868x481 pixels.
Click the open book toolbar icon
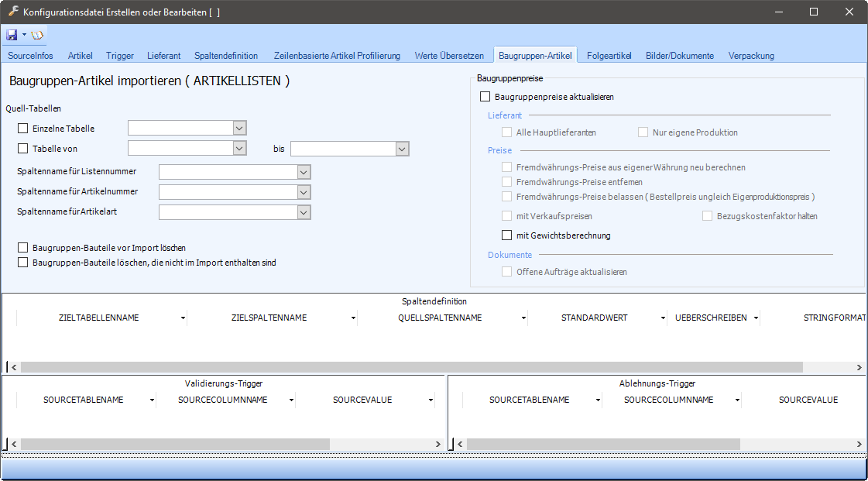pyautogui.click(x=37, y=35)
